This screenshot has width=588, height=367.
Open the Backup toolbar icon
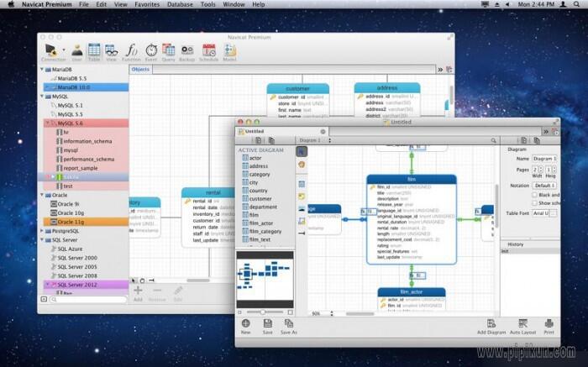tap(187, 50)
